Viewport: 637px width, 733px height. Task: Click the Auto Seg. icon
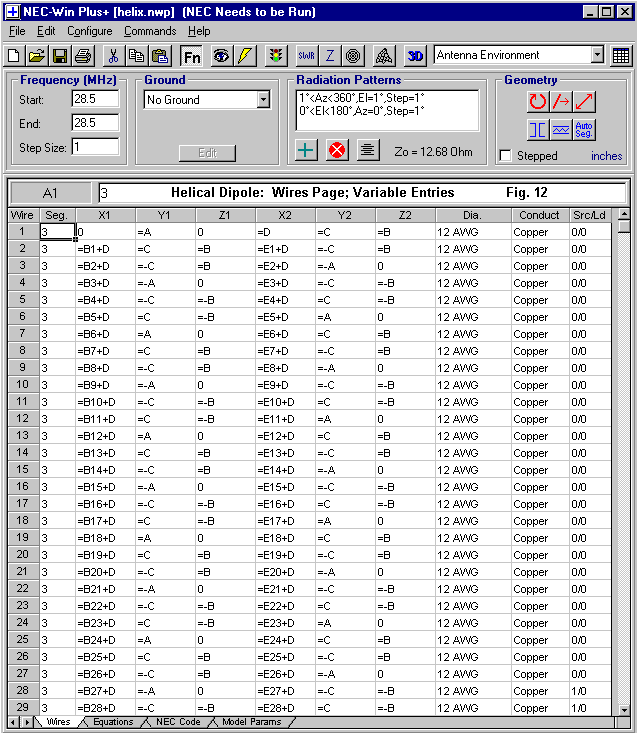coord(585,129)
